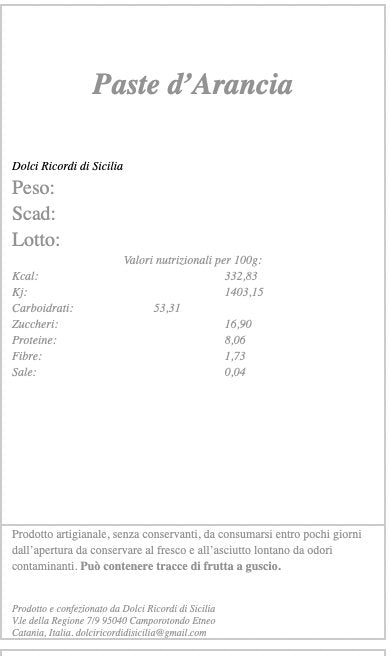This screenshot has width=390, height=656.
Task: Click the Carboidrati value 53,31
Action: tap(167, 308)
